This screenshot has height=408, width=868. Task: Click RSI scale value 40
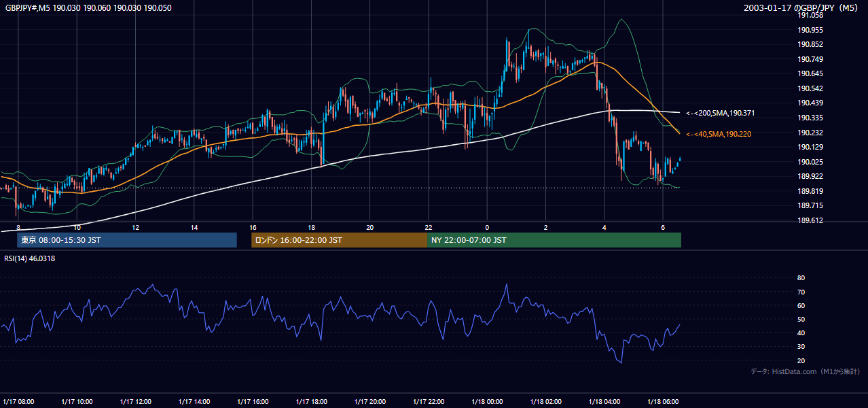point(801,333)
